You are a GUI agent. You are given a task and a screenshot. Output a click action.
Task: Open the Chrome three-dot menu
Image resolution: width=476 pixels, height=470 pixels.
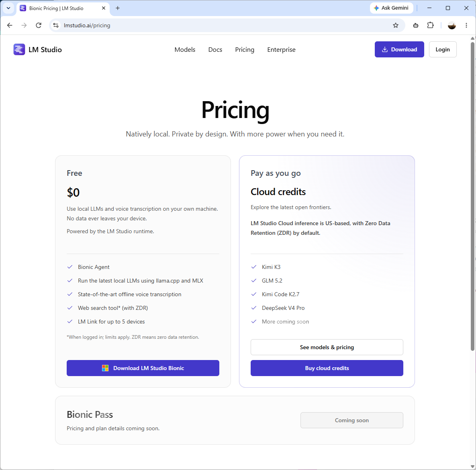coord(466,26)
